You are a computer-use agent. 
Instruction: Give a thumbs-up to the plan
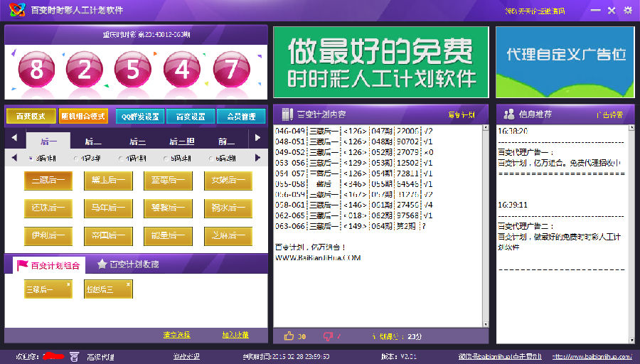click(289, 336)
